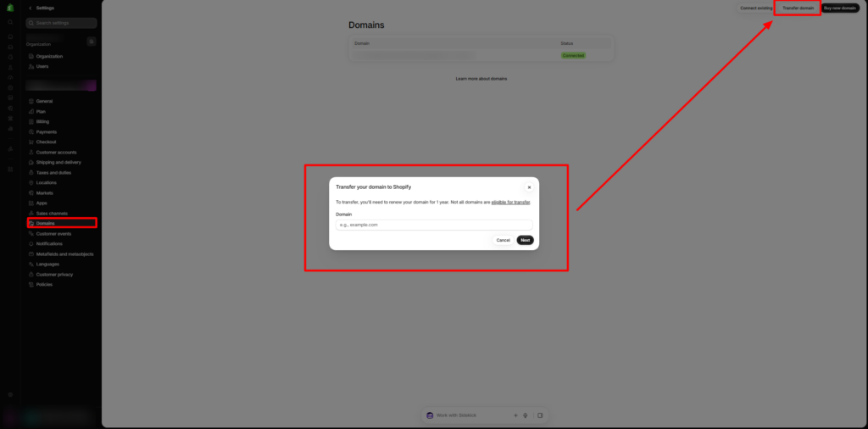Go back using arrow beside Settings
Image resolution: width=868 pixels, height=429 pixels.
tap(30, 8)
